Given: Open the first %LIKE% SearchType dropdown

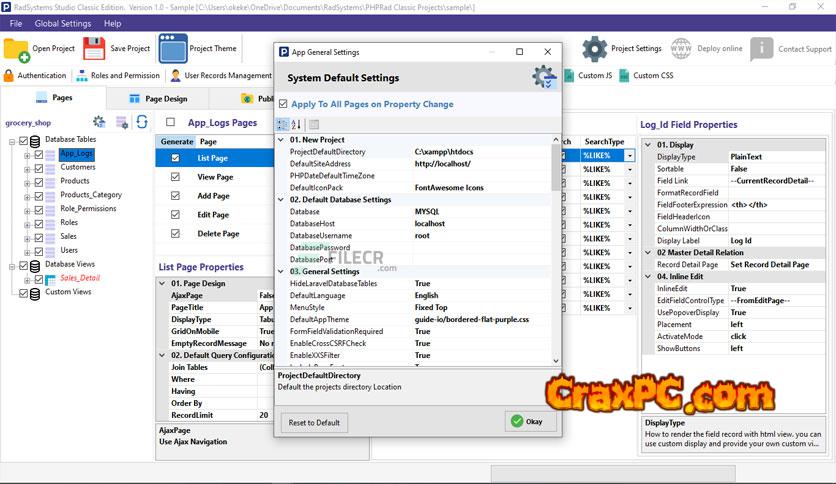Looking at the screenshot, I should click(x=630, y=156).
